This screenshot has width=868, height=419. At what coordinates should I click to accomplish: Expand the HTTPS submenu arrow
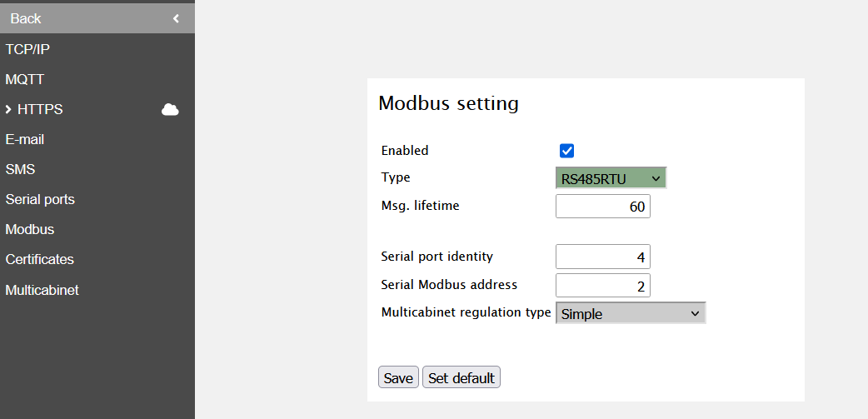click(x=8, y=109)
